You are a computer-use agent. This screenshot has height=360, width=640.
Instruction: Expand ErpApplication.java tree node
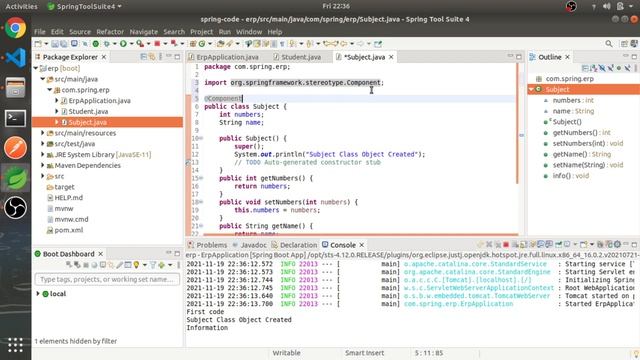click(x=57, y=100)
